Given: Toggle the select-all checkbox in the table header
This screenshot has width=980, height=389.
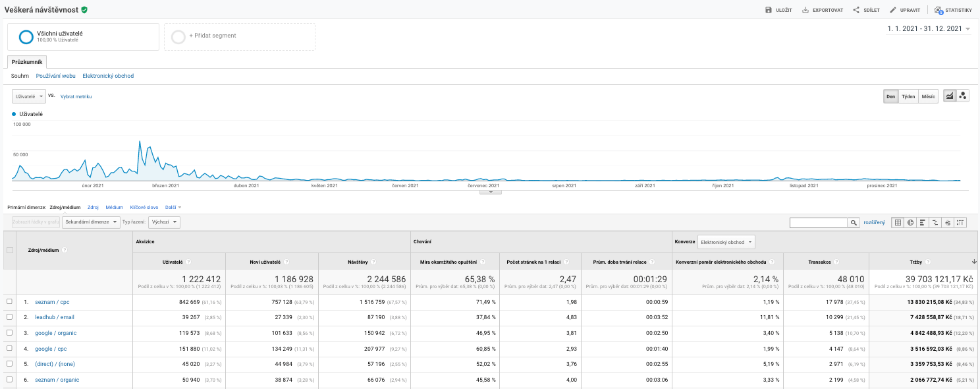Looking at the screenshot, I should [x=9, y=250].
